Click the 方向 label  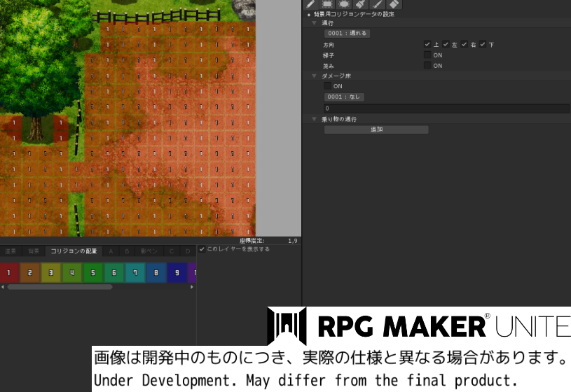(x=329, y=45)
